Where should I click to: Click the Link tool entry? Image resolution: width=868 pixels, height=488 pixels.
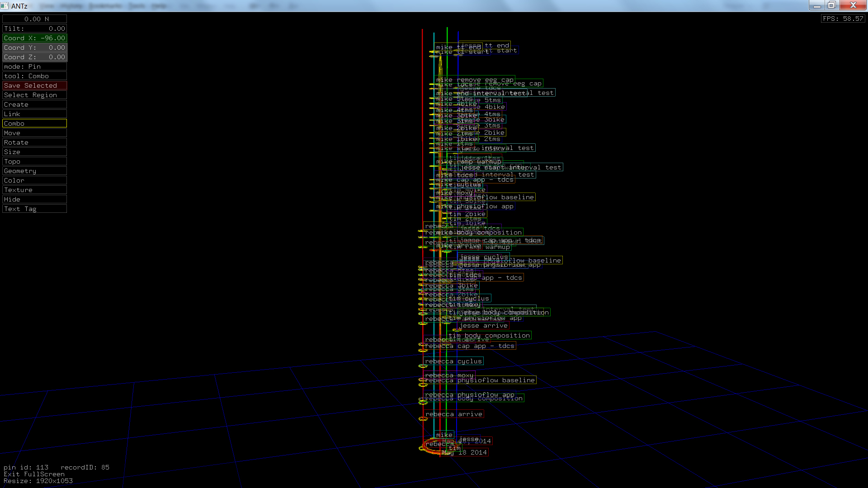(x=34, y=114)
